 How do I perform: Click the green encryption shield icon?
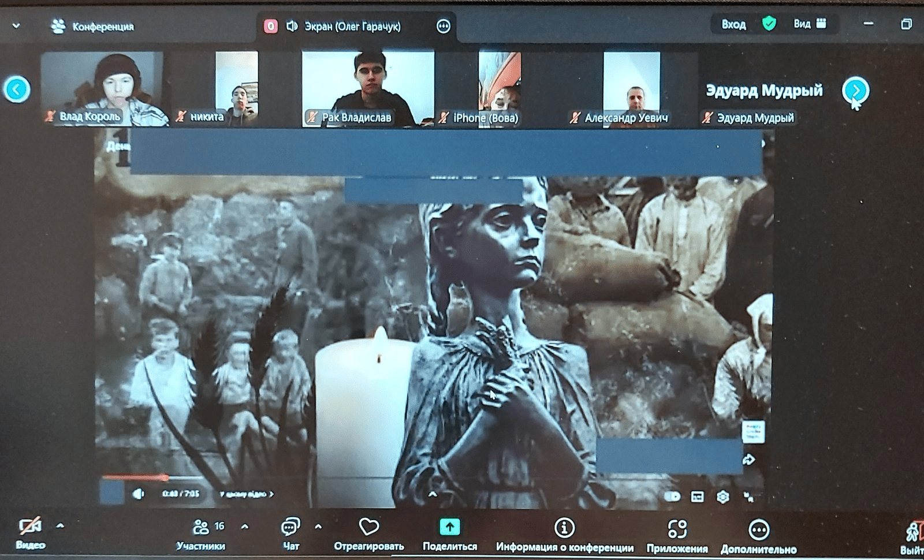[769, 24]
